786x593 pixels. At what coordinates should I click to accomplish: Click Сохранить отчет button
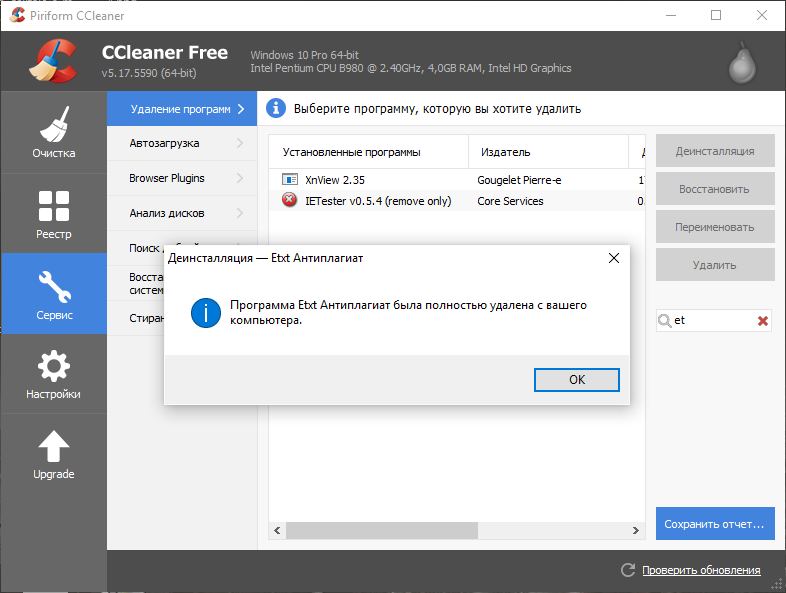coord(715,524)
